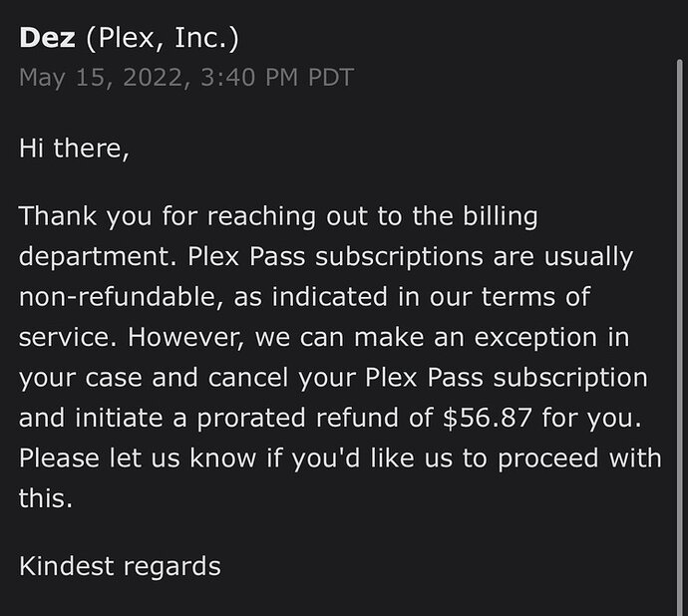Click the word billing in the message
Screen dimensions: 688x616
[x=501, y=216]
